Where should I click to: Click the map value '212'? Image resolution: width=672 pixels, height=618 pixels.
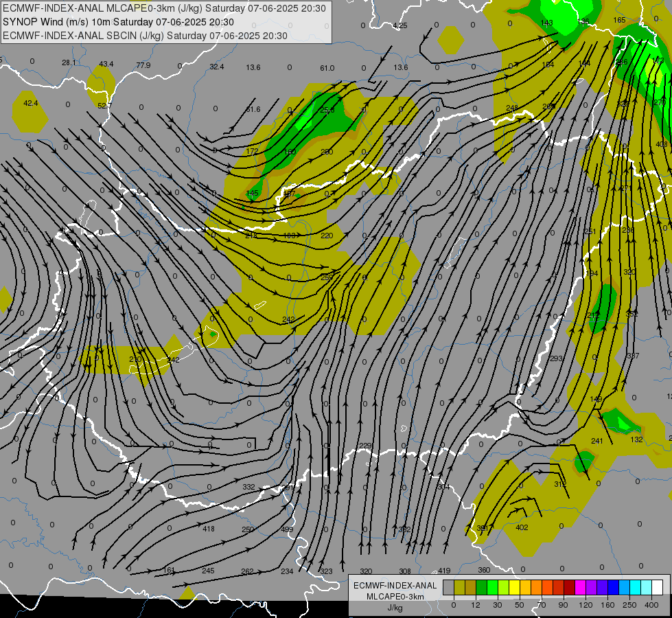click(593, 315)
